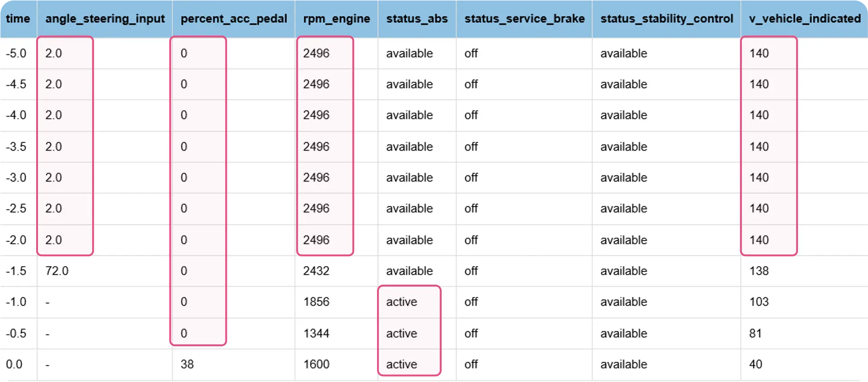This screenshot has height=382, width=868.
Task: Select the engine rpm value 1856
Action: 316,301
